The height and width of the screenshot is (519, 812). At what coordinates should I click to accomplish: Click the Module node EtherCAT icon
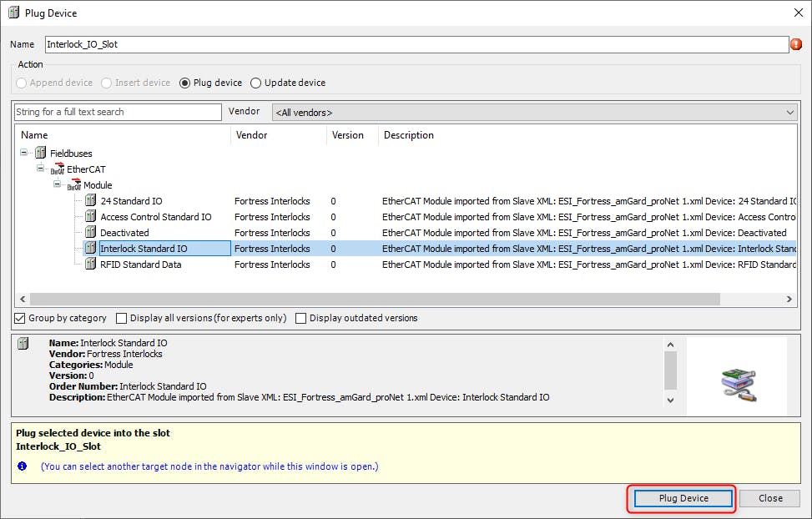(74, 185)
